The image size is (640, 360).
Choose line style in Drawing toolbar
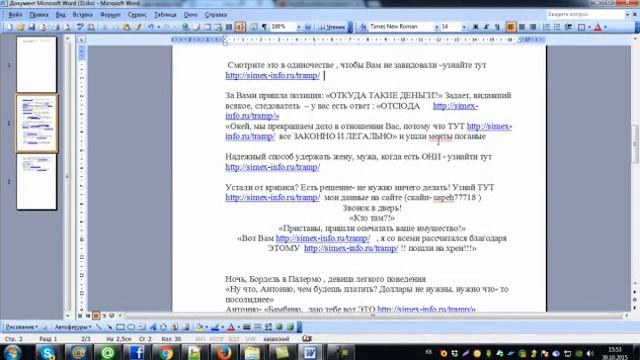(247, 327)
